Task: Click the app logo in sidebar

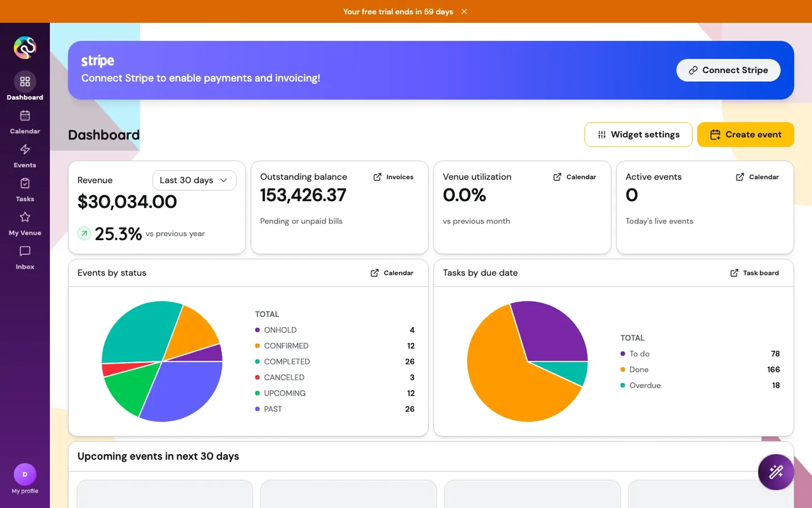Action: pyautogui.click(x=25, y=48)
